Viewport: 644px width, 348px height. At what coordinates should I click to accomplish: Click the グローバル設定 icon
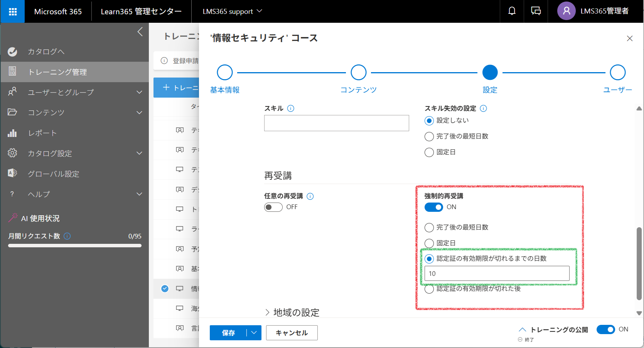12,173
